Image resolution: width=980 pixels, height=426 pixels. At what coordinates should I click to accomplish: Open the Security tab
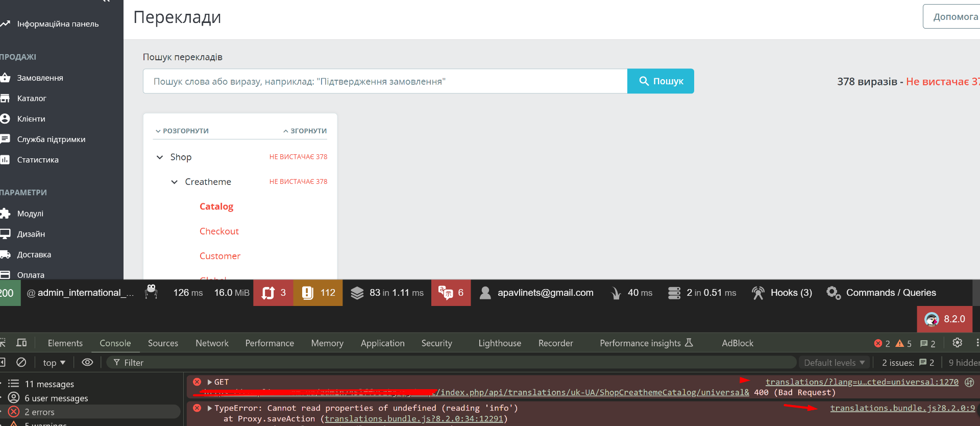(437, 343)
